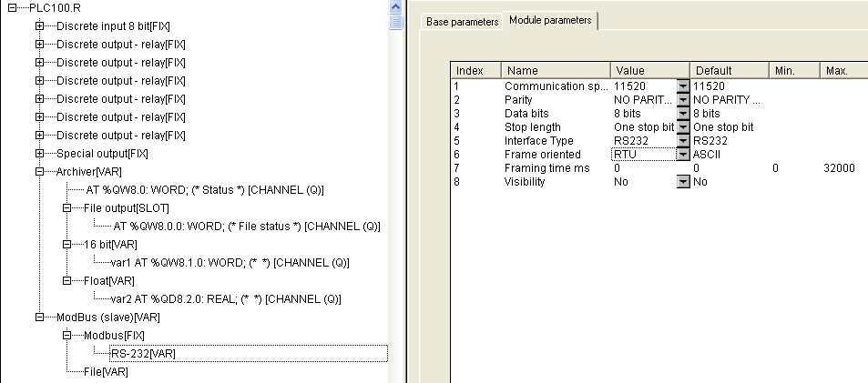
Task: Click the tree panel scroll up arrow
Action: coord(395,6)
